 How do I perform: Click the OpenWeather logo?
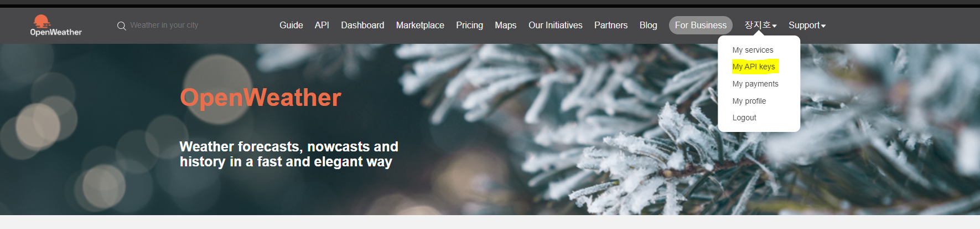point(56,26)
